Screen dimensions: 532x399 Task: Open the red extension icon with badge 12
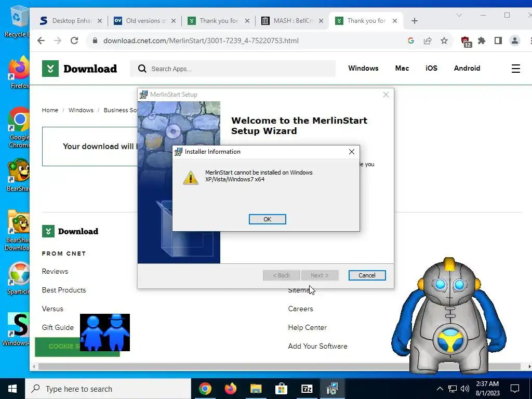pyautogui.click(x=466, y=42)
